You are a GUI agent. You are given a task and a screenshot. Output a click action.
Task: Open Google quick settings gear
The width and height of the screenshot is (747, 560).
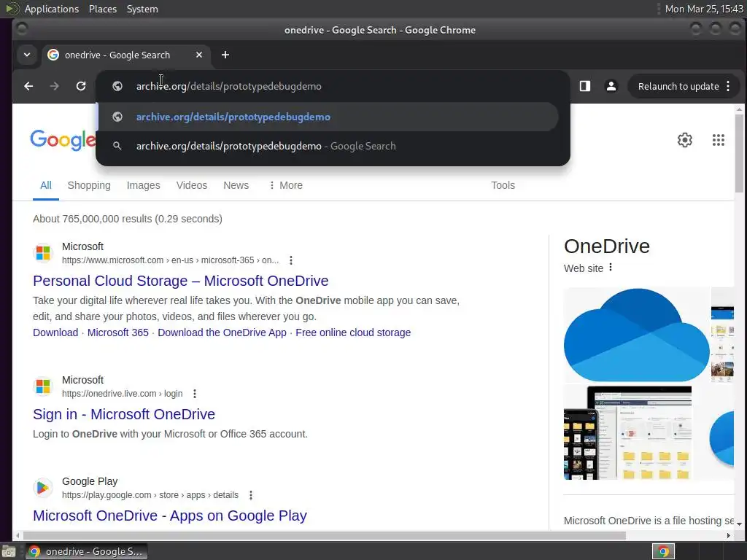(x=684, y=140)
